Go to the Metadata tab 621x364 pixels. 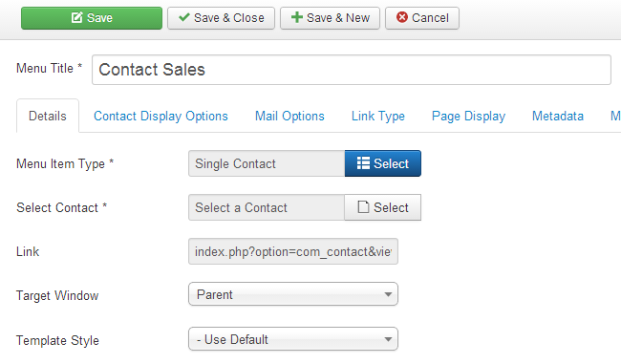point(558,116)
